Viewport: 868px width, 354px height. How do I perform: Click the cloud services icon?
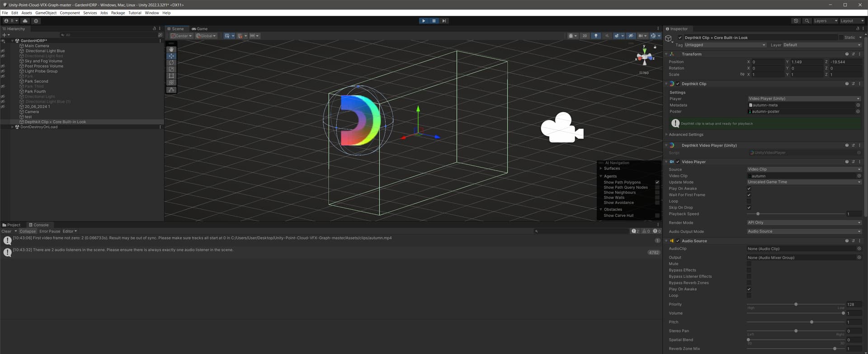25,21
